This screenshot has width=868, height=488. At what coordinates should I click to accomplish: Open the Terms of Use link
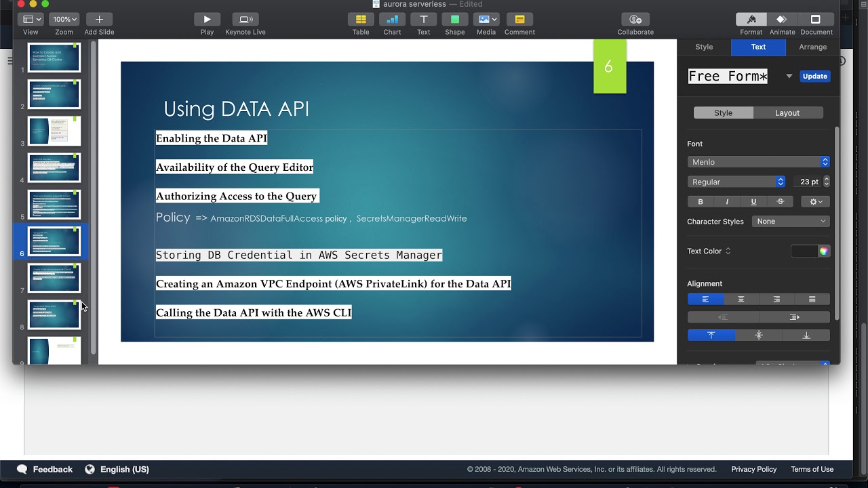pos(812,469)
